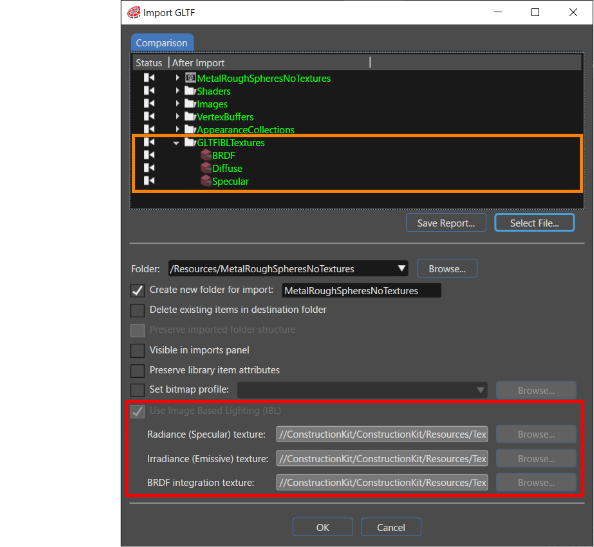The height and width of the screenshot is (547, 594).
Task: Click the status icon beside VertexBuffers
Action: [149, 116]
